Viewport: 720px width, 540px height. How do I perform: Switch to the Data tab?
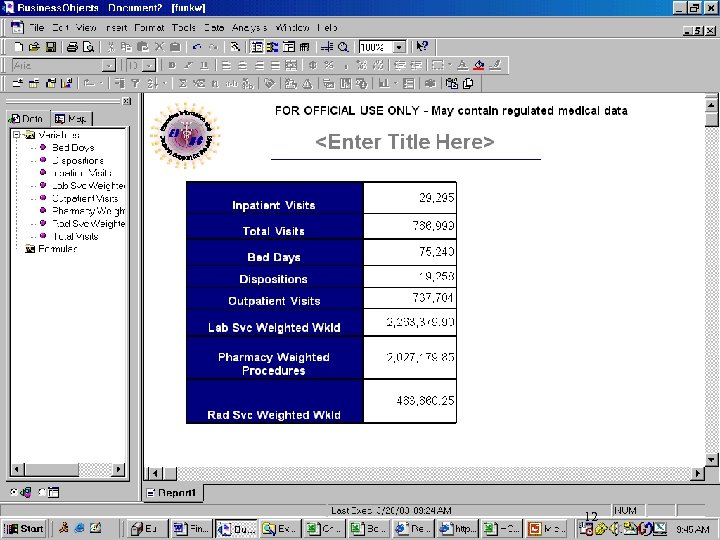(27, 118)
